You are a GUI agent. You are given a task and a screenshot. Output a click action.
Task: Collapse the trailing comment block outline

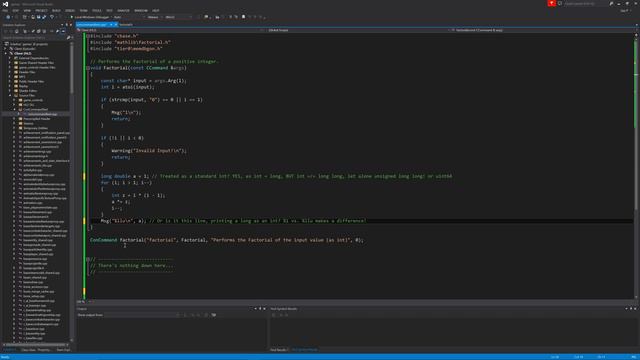[88, 259]
